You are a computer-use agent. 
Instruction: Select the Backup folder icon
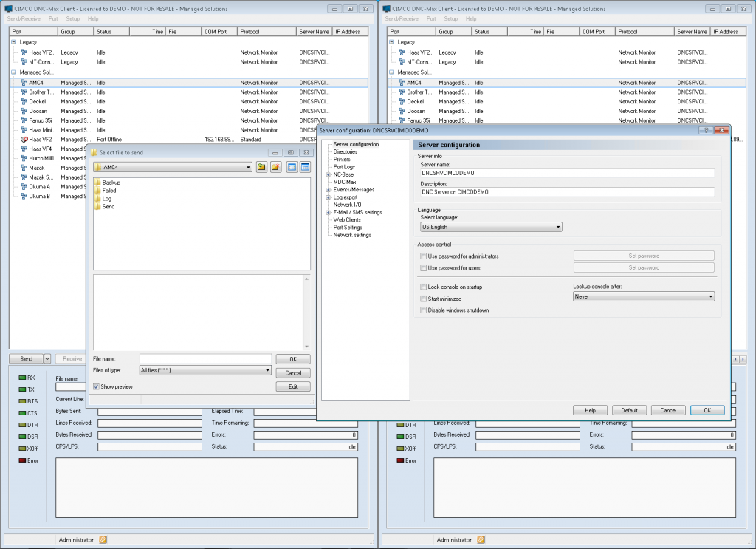pyautogui.click(x=97, y=183)
